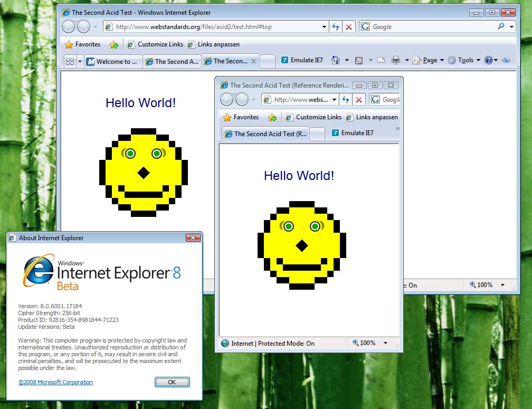The height and width of the screenshot is (409, 532).
Task: Switch to 'The Second A...' tab
Action: pyautogui.click(x=172, y=61)
